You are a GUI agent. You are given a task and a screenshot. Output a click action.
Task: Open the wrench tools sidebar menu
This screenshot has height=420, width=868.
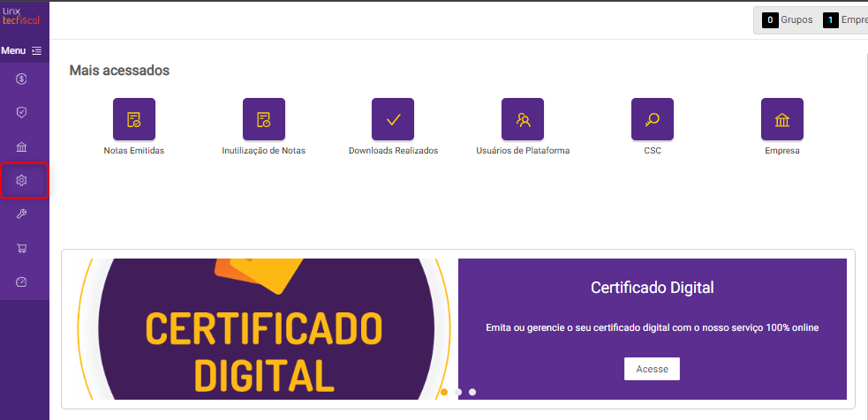point(21,214)
